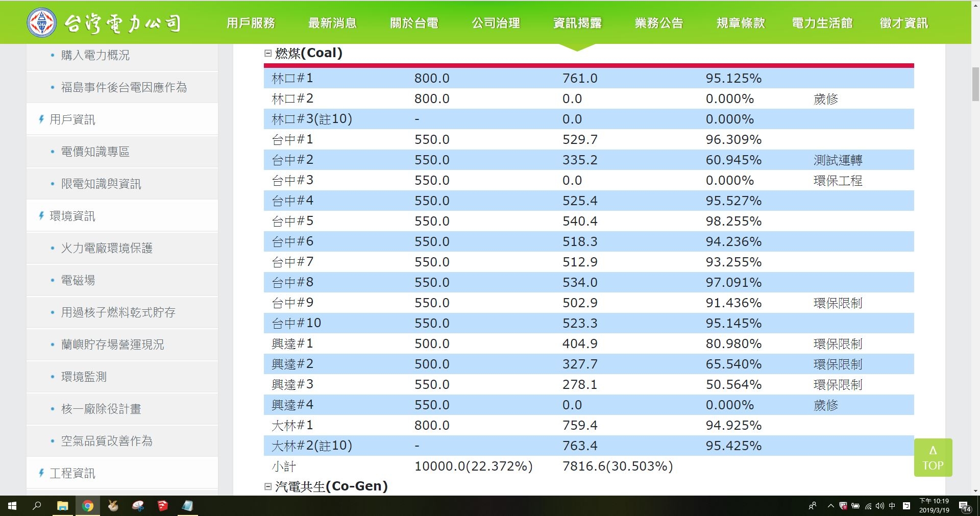Open the 資訊揭露 menu
Image resolution: width=980 pixels, height=516 pixels.
click(577, 23)
